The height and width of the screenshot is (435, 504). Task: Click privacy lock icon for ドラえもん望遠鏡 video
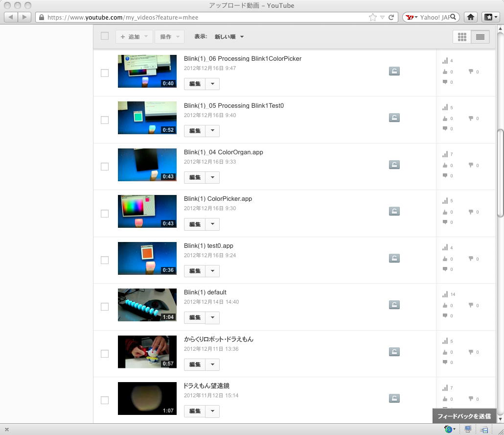click(x=394, y=398)
